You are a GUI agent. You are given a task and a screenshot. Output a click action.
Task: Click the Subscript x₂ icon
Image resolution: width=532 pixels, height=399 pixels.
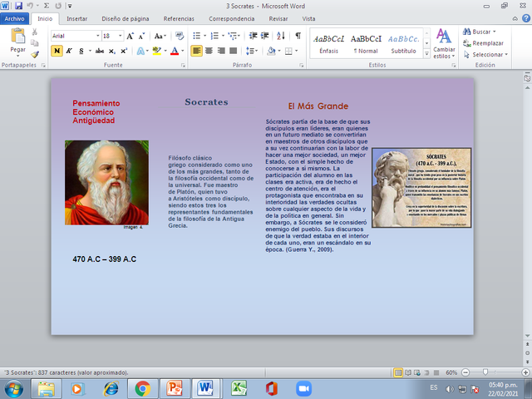click(x=112, y=52)
